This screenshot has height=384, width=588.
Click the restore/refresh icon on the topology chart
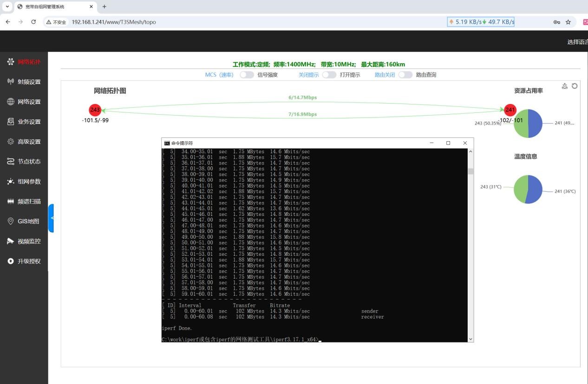pyautogui.click(x=575, y=86)
